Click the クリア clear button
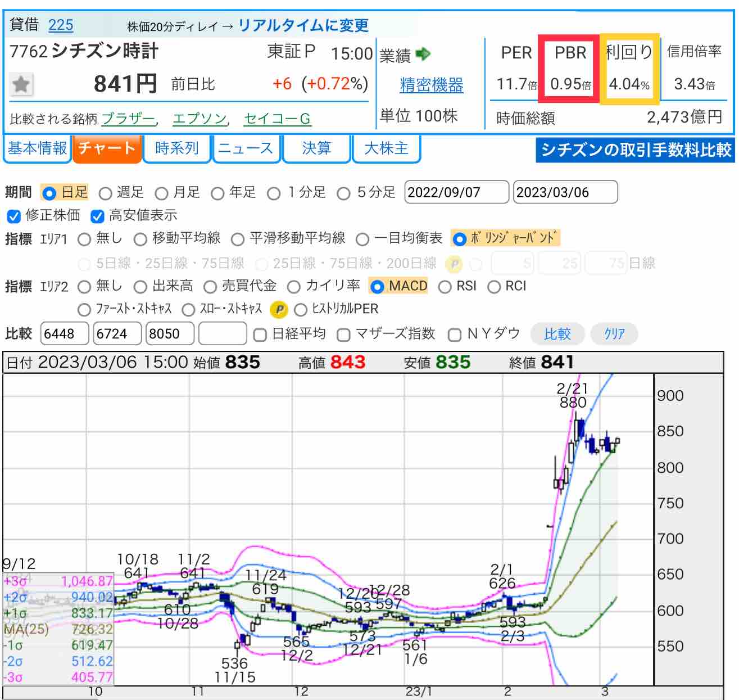Image resolution: width=739 pixels, height=700 pixels. [x=614, y=334]
